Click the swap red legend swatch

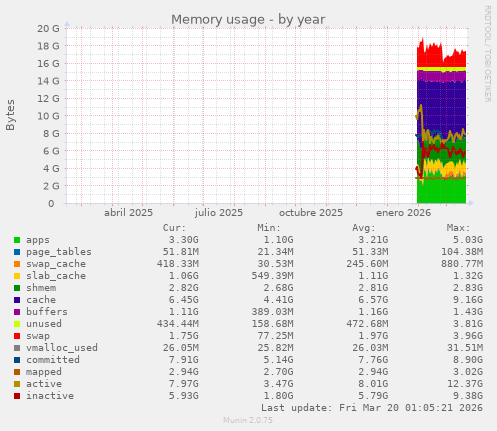click(x=17, y=336)
